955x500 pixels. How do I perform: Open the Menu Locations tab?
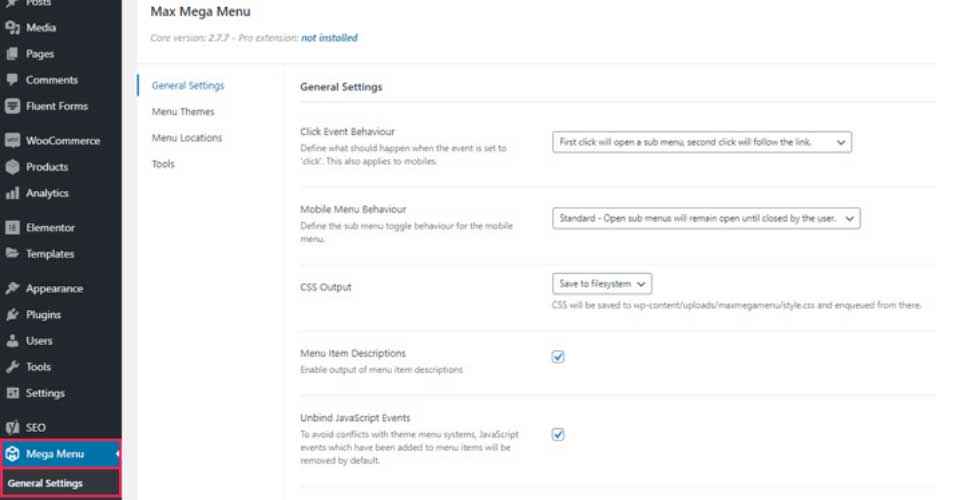click(x=187, y=138)
